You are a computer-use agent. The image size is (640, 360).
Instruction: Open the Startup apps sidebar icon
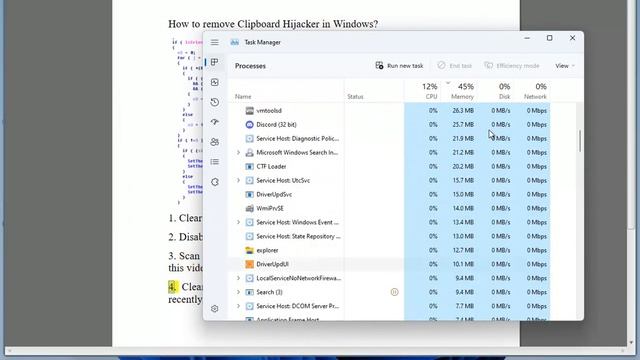pos(215,122)
